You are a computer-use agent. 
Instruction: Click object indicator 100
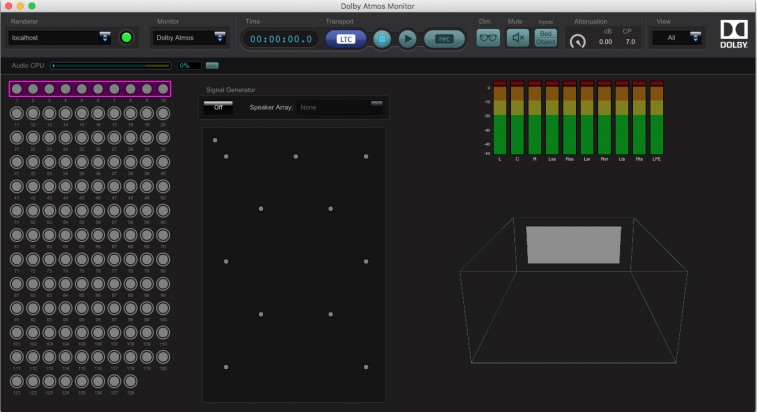pyautogui.click(x=163, y=308)
